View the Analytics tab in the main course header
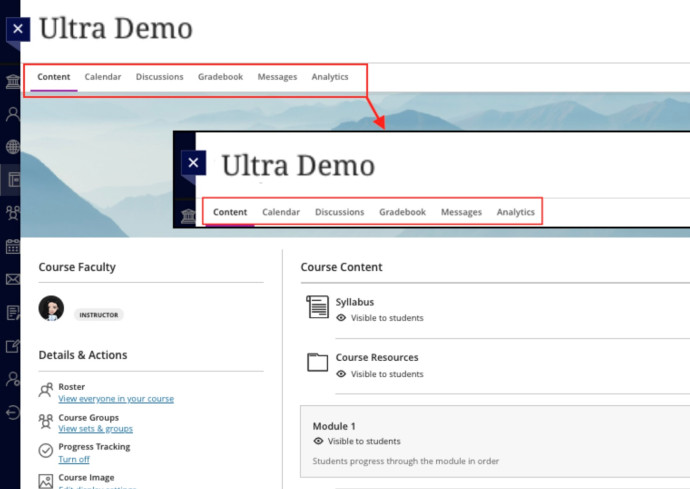This screenshot has width=690, height=489. [x=330, y=77]
